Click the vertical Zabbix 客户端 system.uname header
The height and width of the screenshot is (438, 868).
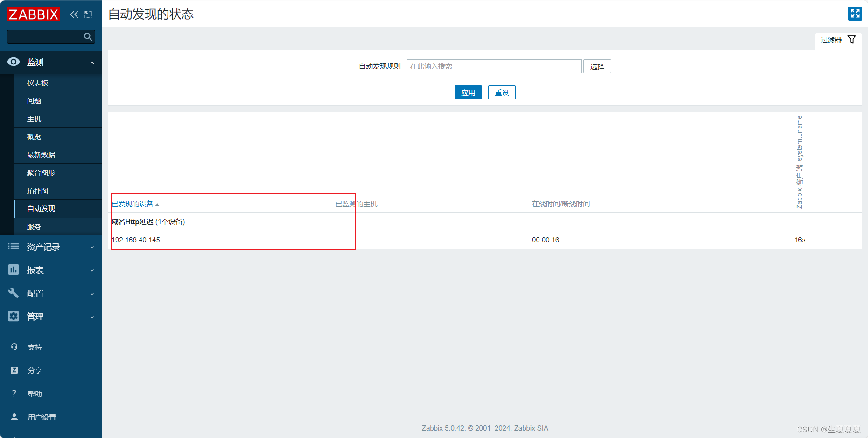point(799,162)
